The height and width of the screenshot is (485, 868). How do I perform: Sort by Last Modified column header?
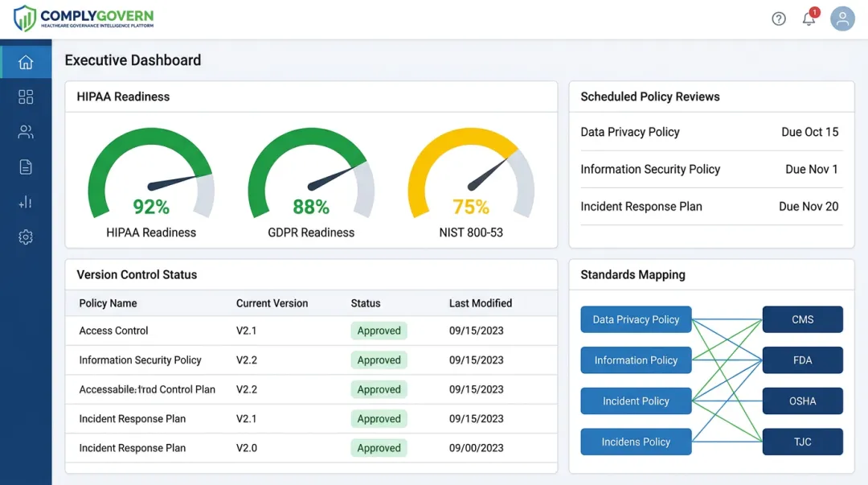click(x=481, y=303)
